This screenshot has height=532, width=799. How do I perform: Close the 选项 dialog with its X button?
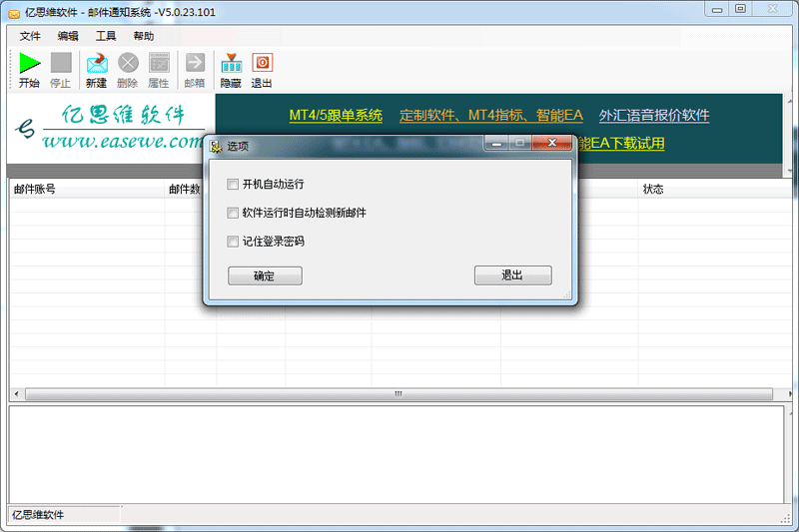552,143
